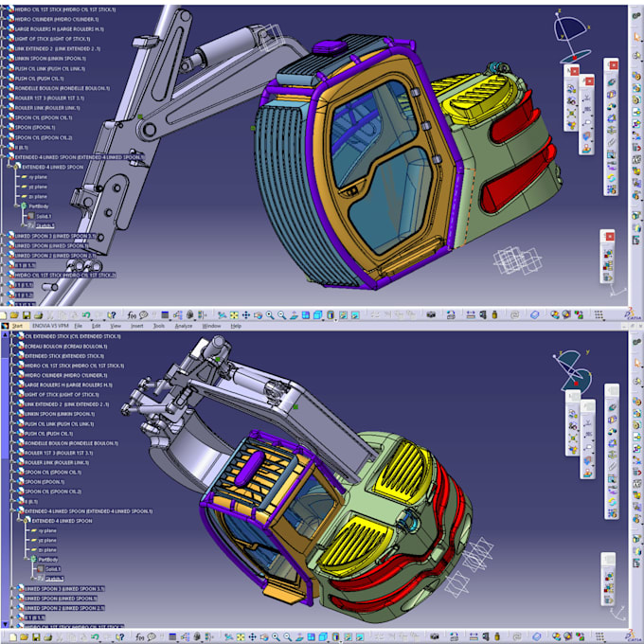Click Capture camera icon in top window toolbar
Image resolution: width=644 pixels, height=644 pixels.
431,314
